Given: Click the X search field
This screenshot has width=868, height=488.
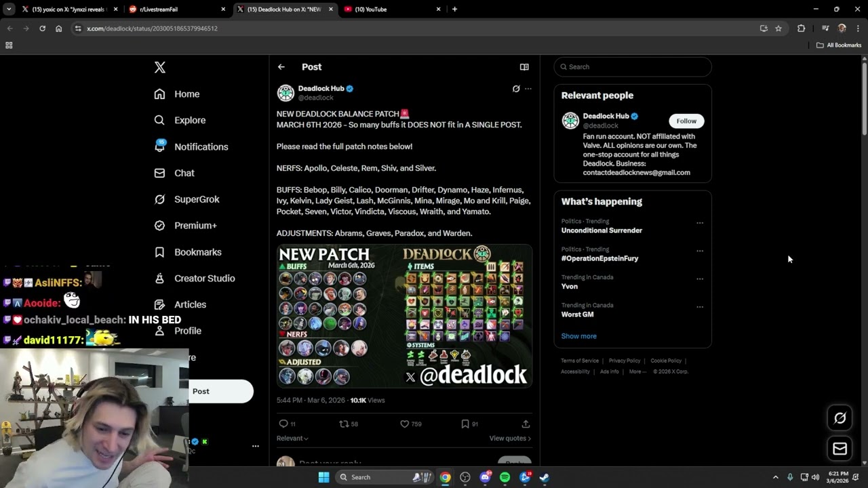Looking at the screenshot, I should point(633,67).
